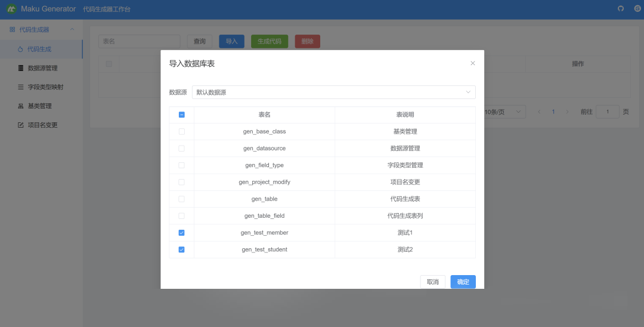Check the gen_base_class row checkbox

(181, 131)
